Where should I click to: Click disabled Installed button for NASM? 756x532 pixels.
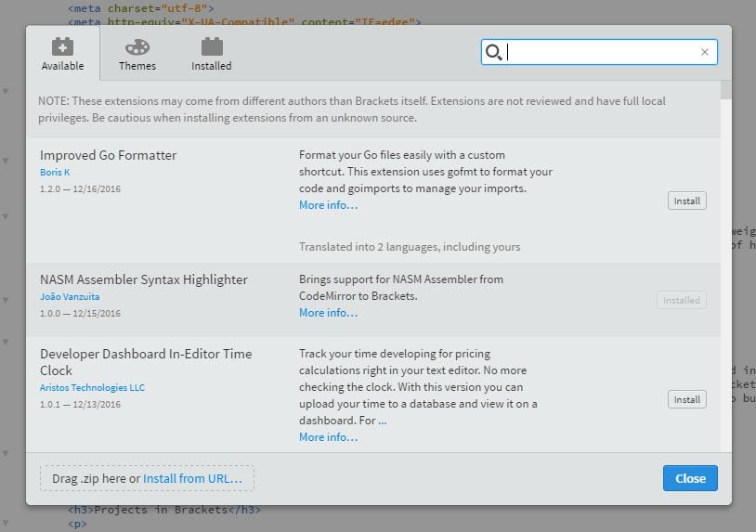coord(682,300)
